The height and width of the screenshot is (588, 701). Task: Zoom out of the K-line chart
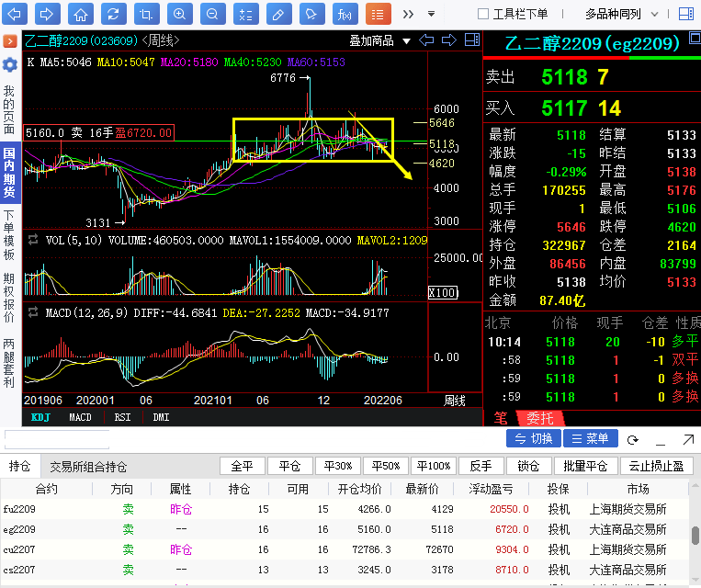coord(212,14)
